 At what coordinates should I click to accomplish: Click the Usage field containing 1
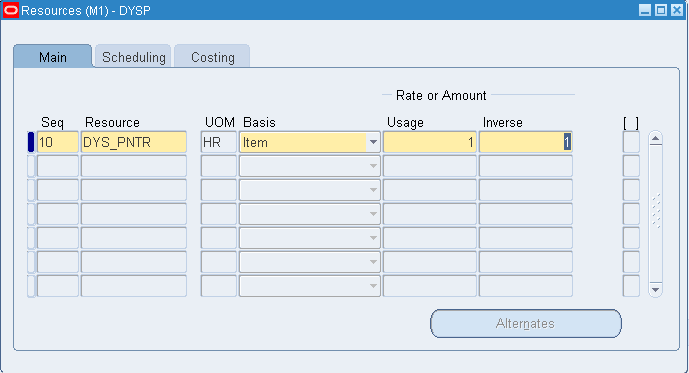coord(430,142)
